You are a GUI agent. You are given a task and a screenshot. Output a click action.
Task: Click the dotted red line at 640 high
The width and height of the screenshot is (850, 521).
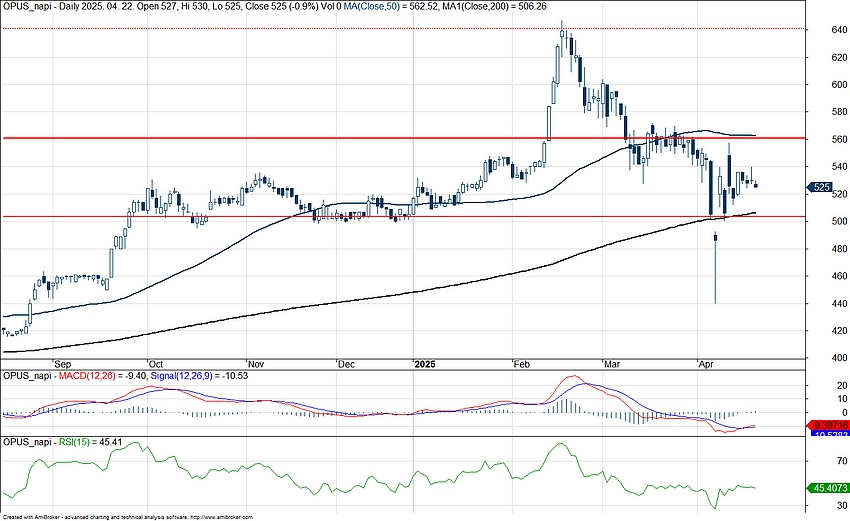300,29
